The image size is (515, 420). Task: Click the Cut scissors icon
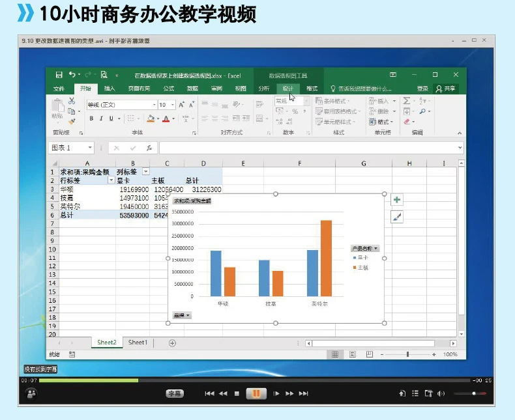point(72,101)
